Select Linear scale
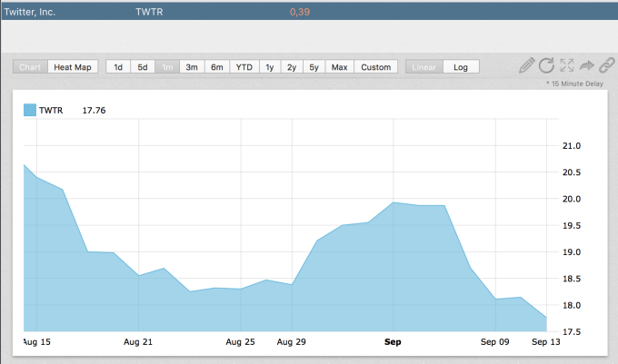The height and width of the screenshot is (364, 618). tap(425, 67)
